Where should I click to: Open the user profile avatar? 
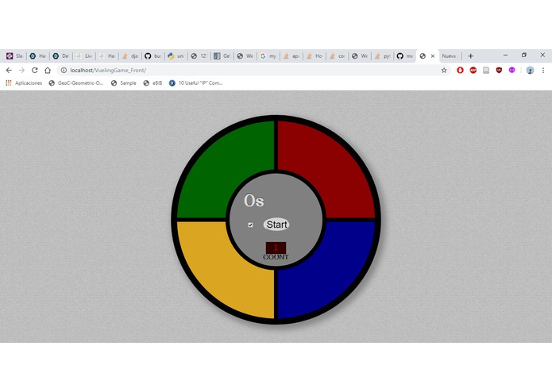coord(530,71)
